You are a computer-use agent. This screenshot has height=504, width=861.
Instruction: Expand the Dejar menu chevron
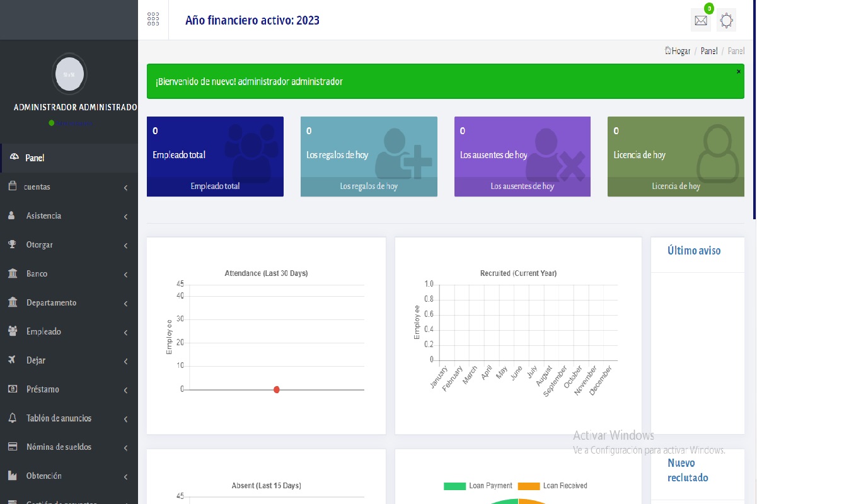point(125,362)
